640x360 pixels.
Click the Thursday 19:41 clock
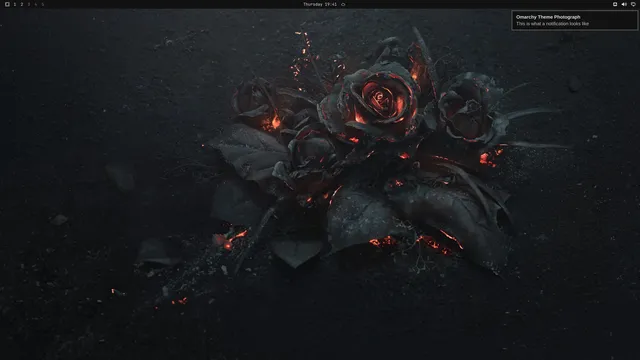point(320,4)
